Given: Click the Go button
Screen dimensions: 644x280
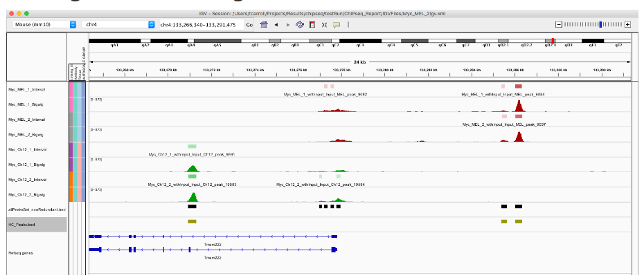Looking at the screenshot, I should [249, 25].
